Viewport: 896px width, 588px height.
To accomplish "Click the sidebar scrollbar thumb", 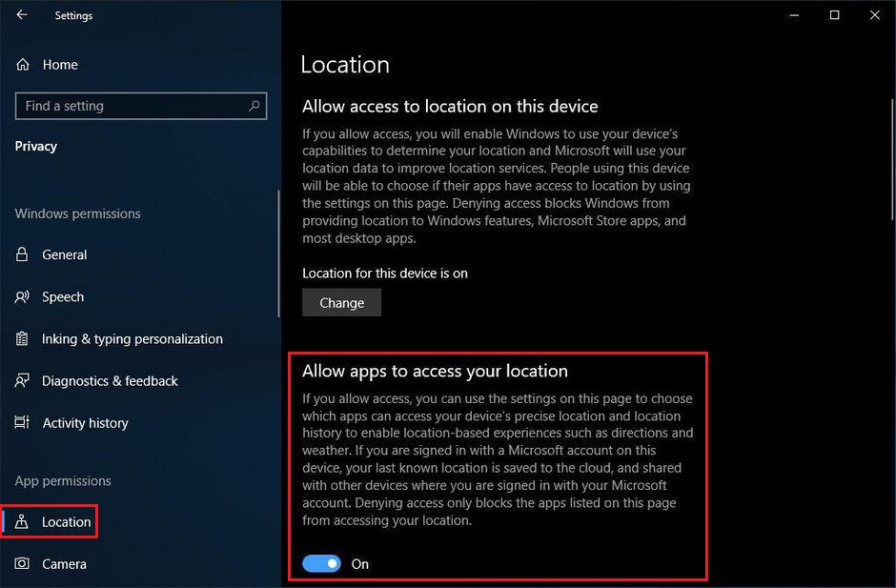I will pyautogui.click(x=279, y=253).
